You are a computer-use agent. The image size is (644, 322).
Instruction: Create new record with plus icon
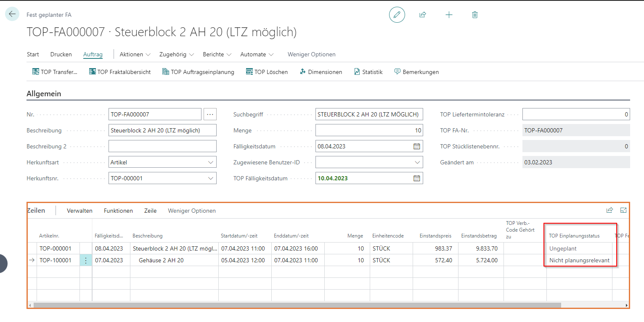(449, 15)
